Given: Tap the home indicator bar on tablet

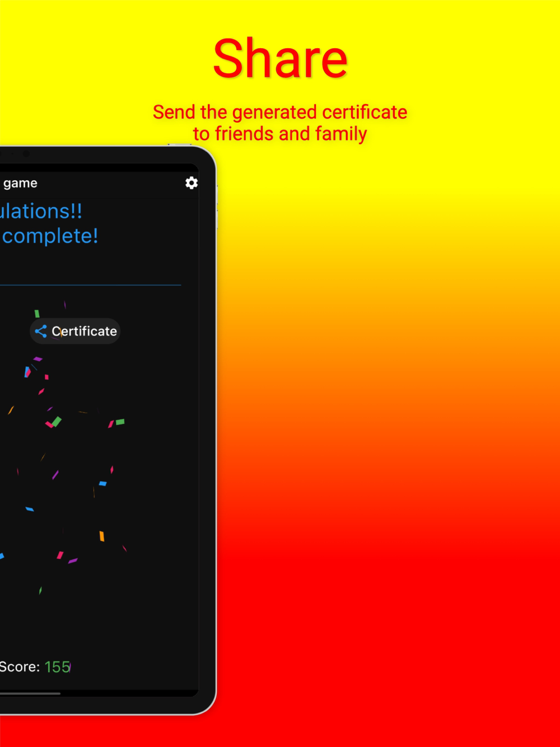Looking at the screenshot, I should point(30,693).
